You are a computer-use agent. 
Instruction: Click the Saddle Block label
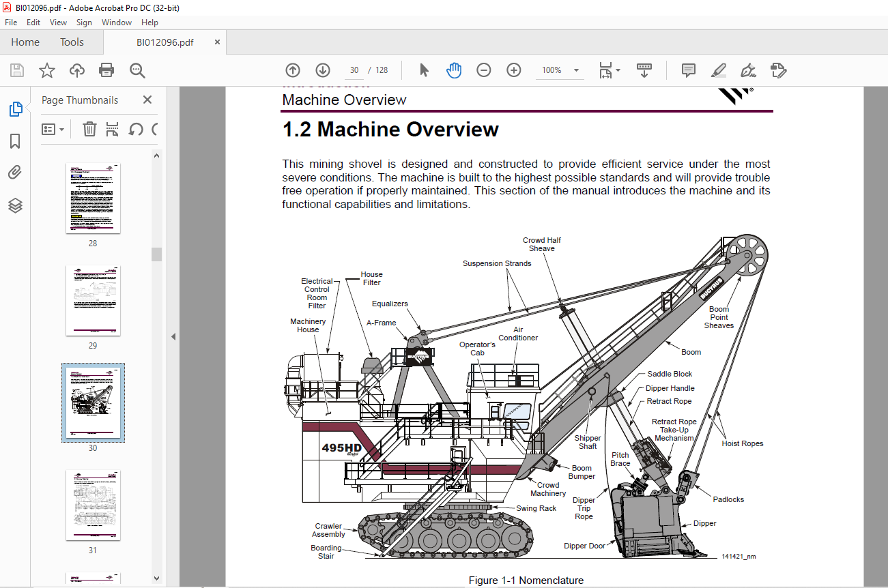click(670, 374)
